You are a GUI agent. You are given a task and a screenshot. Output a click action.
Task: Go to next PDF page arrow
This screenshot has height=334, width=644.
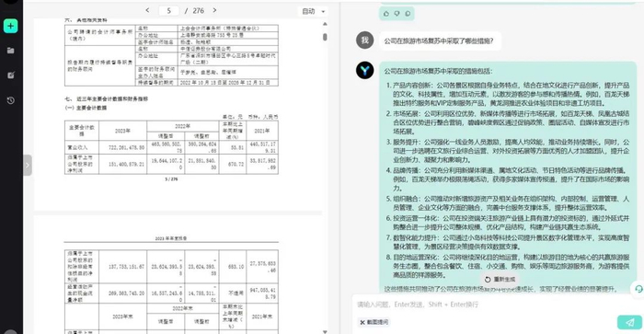(x=214, y=10)
